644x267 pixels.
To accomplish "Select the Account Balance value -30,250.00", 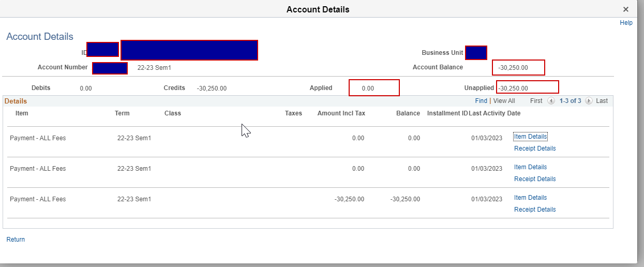I will (x=513, y=68).
